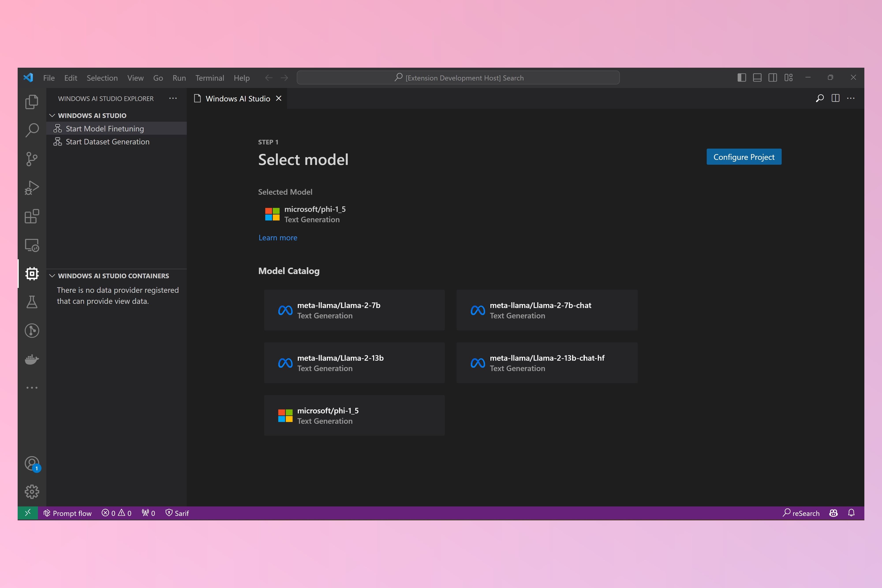Open the Remote Explorer view
This screenshot has width=882, height=588.
point(32,245)
